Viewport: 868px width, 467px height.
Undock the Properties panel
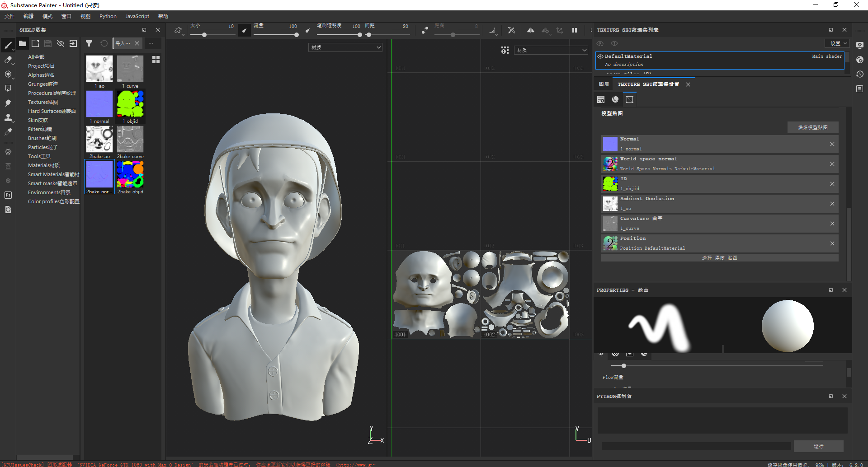click(831, 290)
